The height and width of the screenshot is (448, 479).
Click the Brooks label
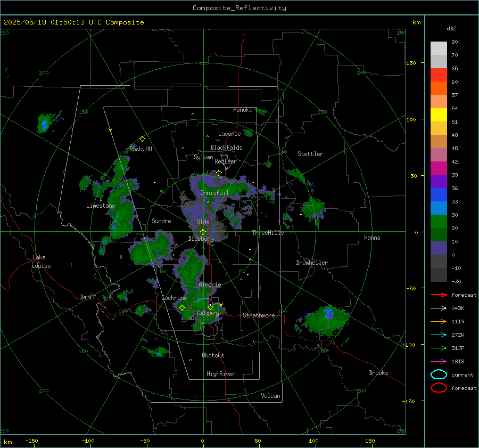[378, 373]
